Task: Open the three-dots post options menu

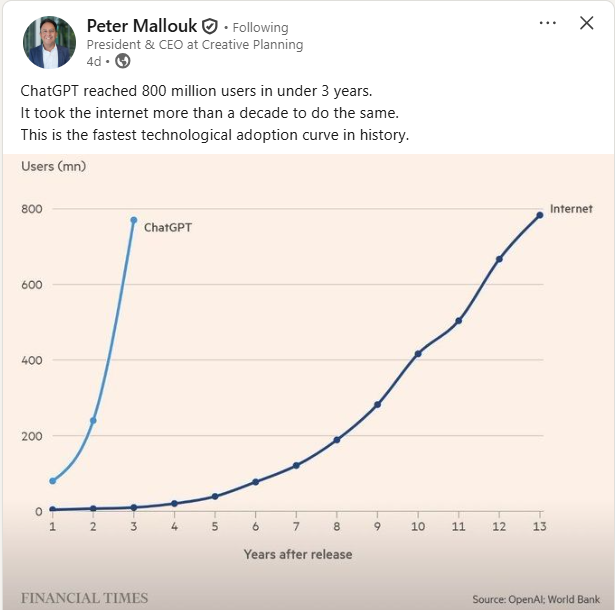Action: pos(547,24)
